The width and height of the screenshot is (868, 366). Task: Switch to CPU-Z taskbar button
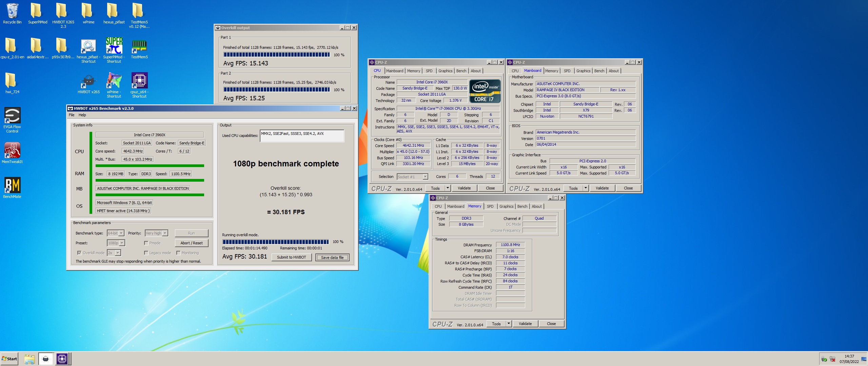63,359
